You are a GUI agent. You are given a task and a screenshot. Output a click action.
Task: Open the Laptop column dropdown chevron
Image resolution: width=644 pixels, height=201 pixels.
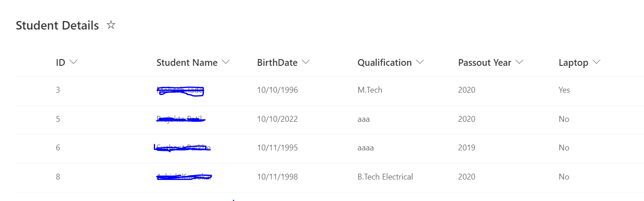(x=596, y=62)
